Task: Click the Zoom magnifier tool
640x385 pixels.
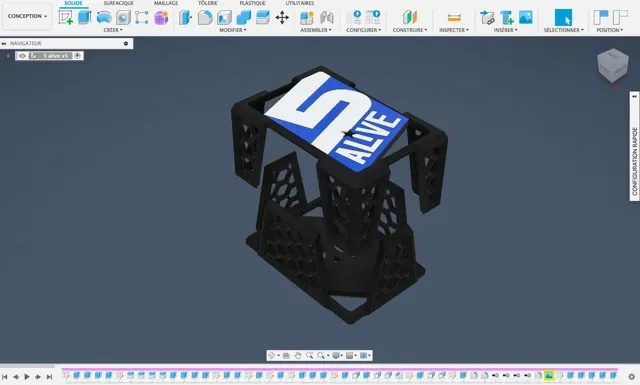Action: click(309, 356)
